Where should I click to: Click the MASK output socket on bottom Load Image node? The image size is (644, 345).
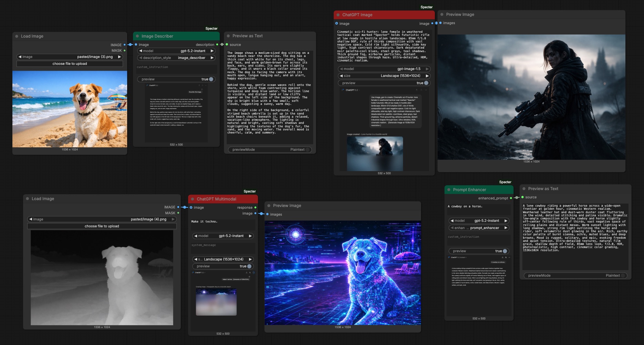point(178,213)
